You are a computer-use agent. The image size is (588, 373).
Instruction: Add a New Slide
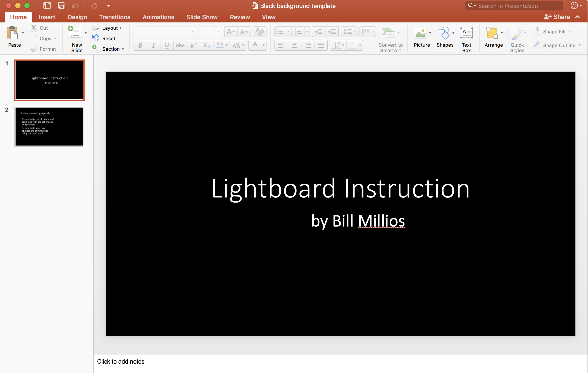click(x=75, y=32)
